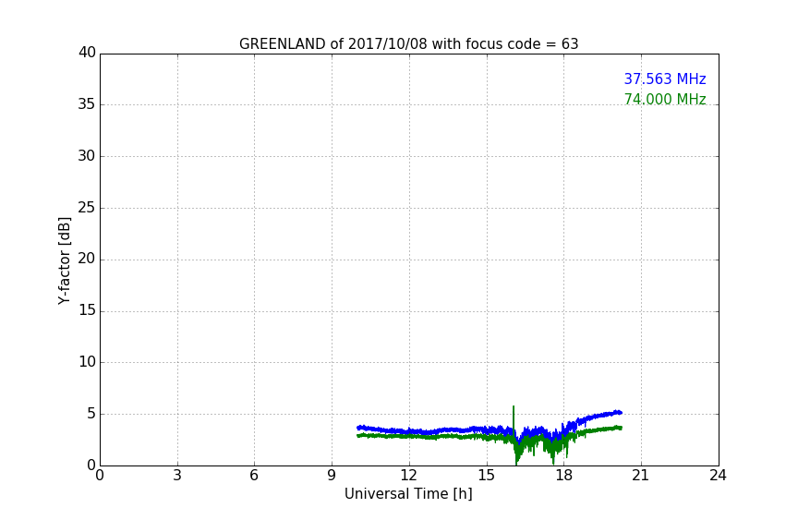This screenshot has width=798, height=532.
Task: Click x-axis tick label 12
Action: point(408,476)
